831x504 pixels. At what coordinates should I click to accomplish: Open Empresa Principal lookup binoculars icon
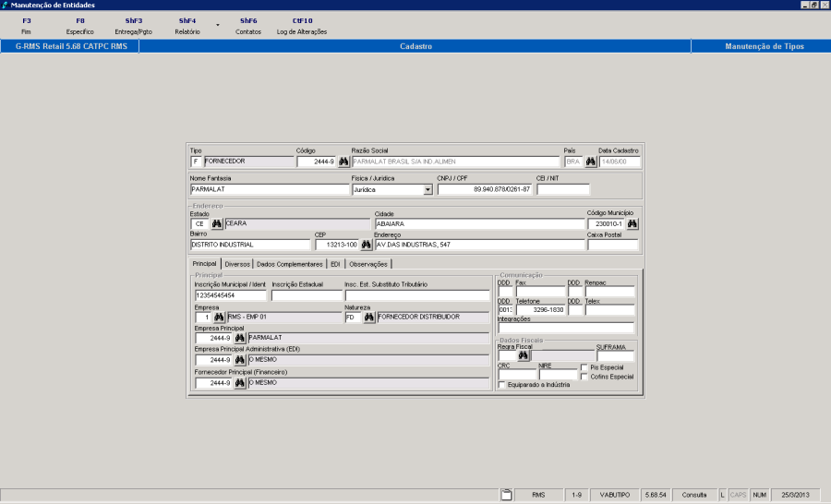coord(239,338)
